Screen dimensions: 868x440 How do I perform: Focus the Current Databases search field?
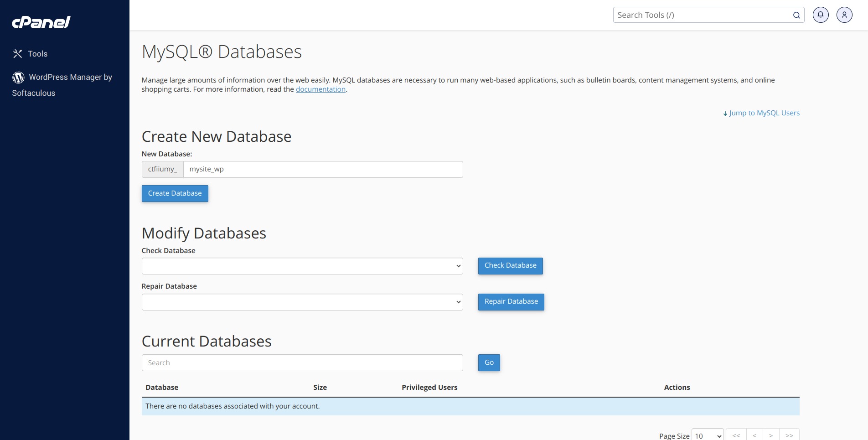pyautogui.click(x=302, y=363)
